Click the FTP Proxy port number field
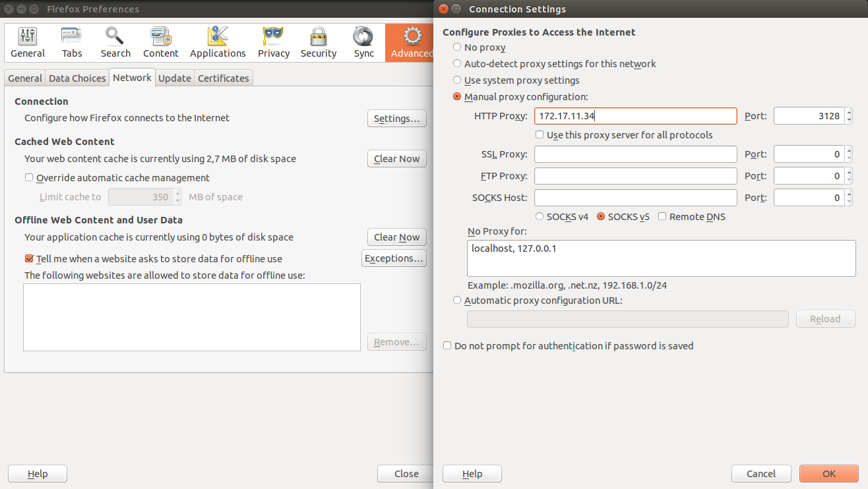The width and height of the screenshot is (868, 489). coord(809,176)
